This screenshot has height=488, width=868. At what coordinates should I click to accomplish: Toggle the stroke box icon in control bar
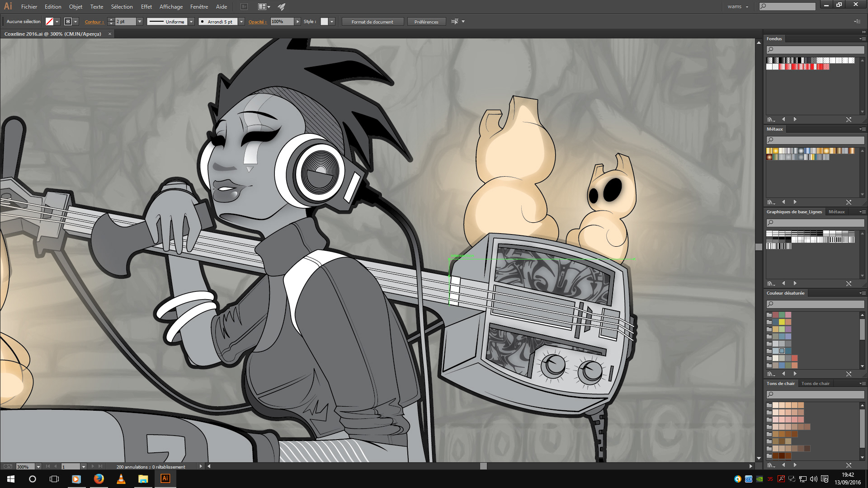pos(68,22)
